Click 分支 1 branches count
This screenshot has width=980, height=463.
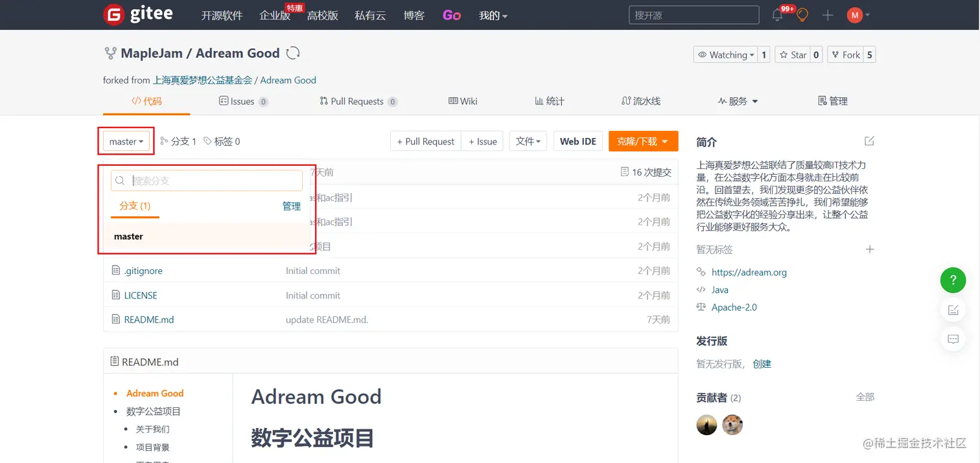tap(178, 141)
